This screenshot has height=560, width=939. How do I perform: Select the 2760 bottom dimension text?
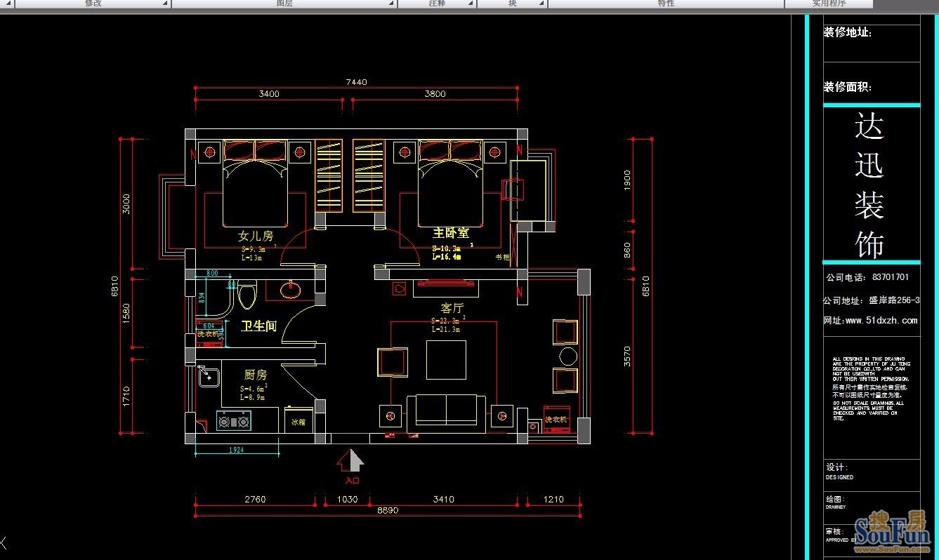[255, 500]
